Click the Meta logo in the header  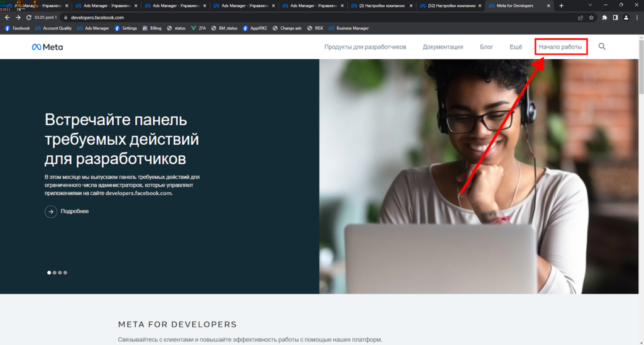[x=47, y=47]
